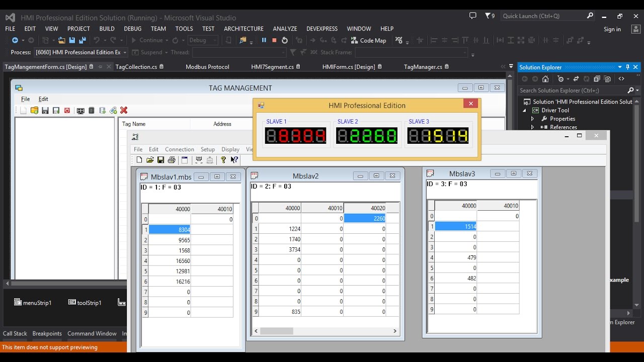Click Mbslav2 scrollbar right arrow
Image resolution: width=644 pixels, height=362 pixels.
pos(395,331)
